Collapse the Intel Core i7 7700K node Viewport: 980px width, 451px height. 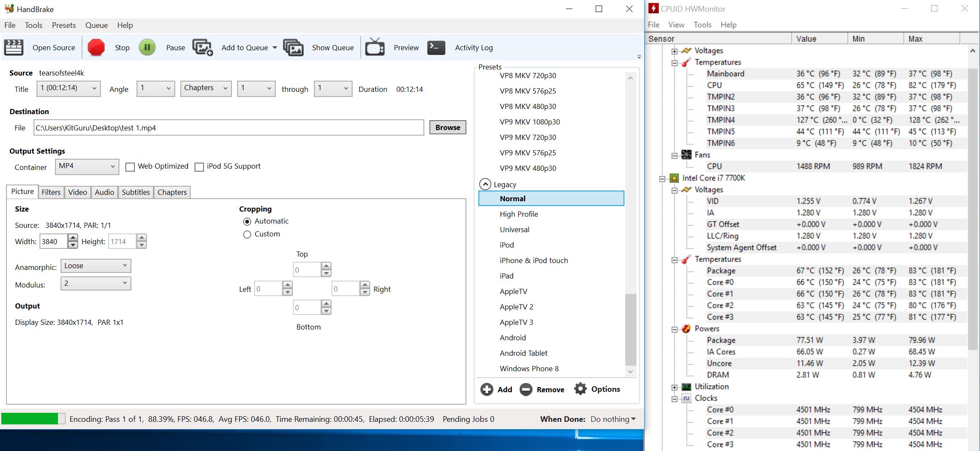tap(663, 179)
